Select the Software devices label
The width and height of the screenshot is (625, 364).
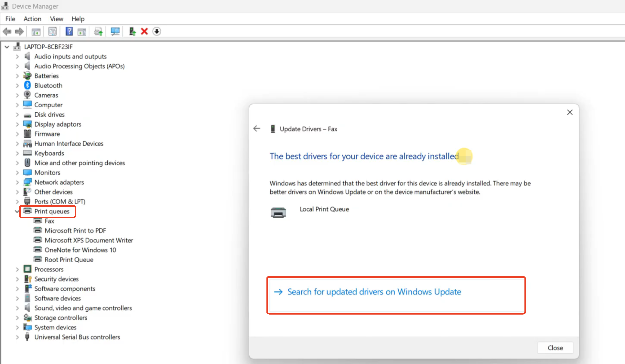(x=58, y=298)
